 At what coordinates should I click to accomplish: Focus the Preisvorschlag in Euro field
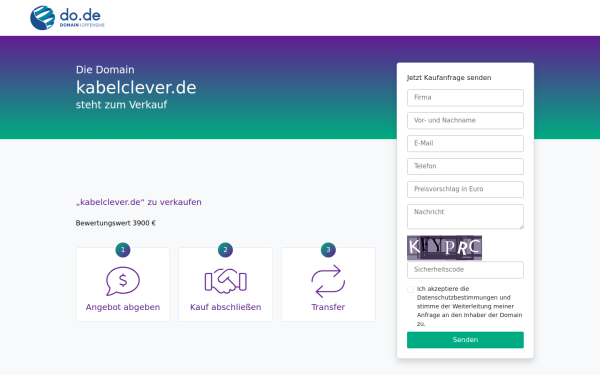[465, 189]
